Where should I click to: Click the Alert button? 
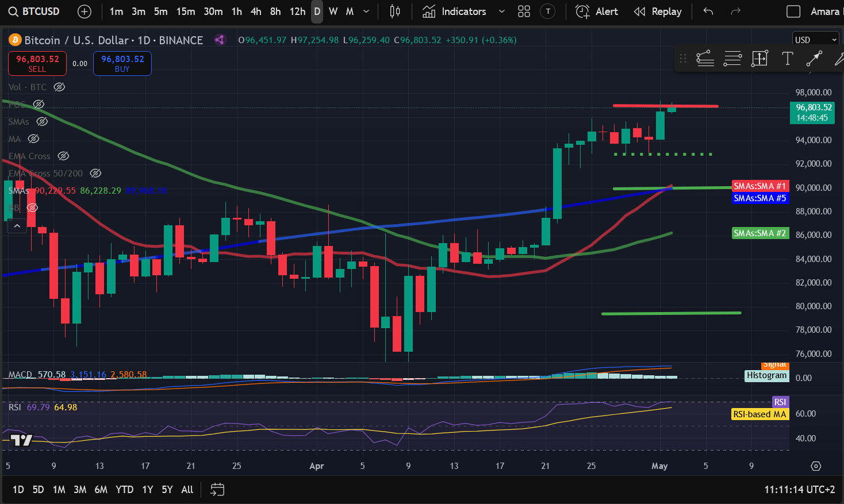pyautogui.click(x=597, y=11)
